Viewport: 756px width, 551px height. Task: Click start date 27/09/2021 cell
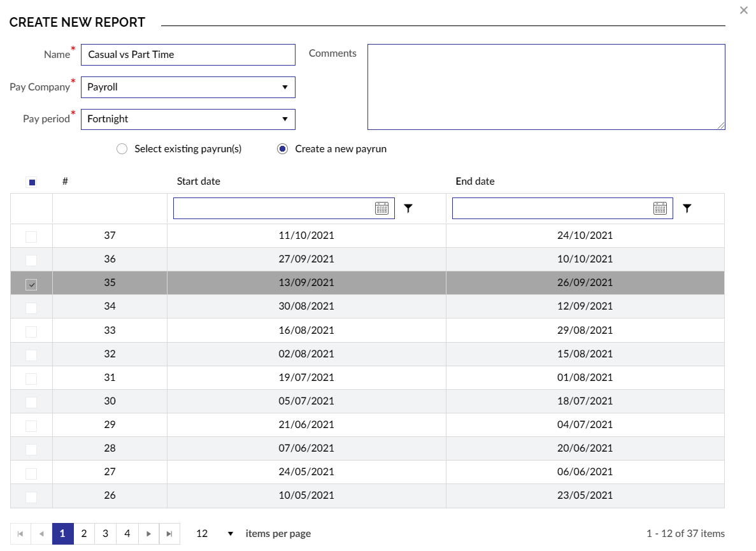(306, 259)
